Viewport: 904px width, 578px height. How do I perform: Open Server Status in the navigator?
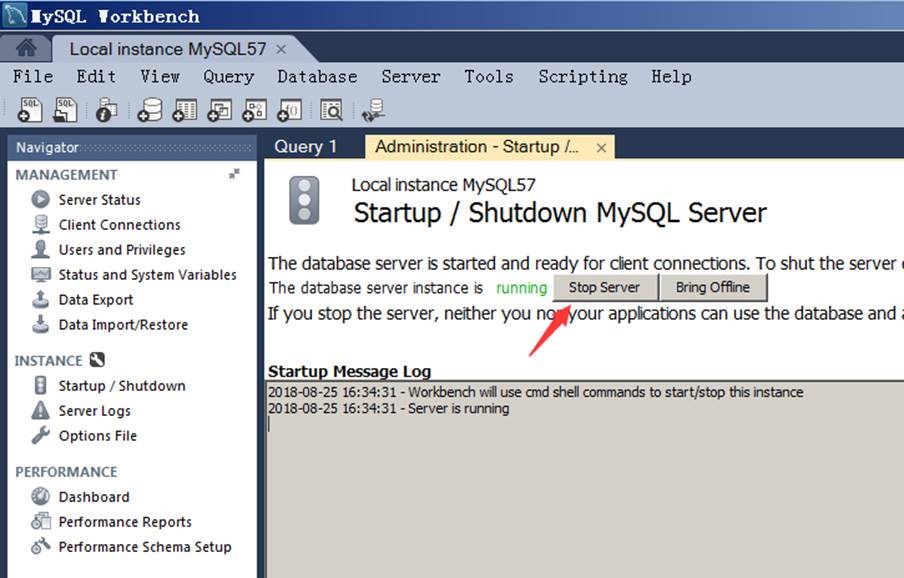[x=99, y=199]
